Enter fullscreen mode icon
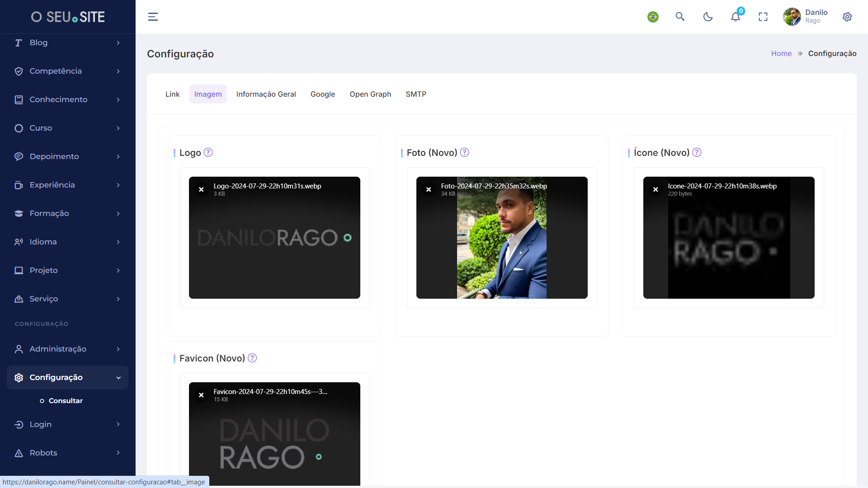The width and height of the screenshot is (868, 488). coord(763,17)
